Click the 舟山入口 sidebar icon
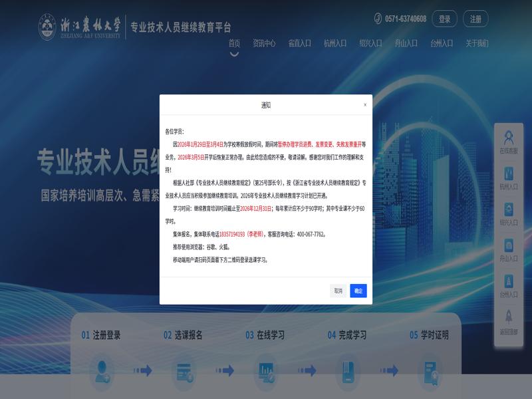 point(509,245)
